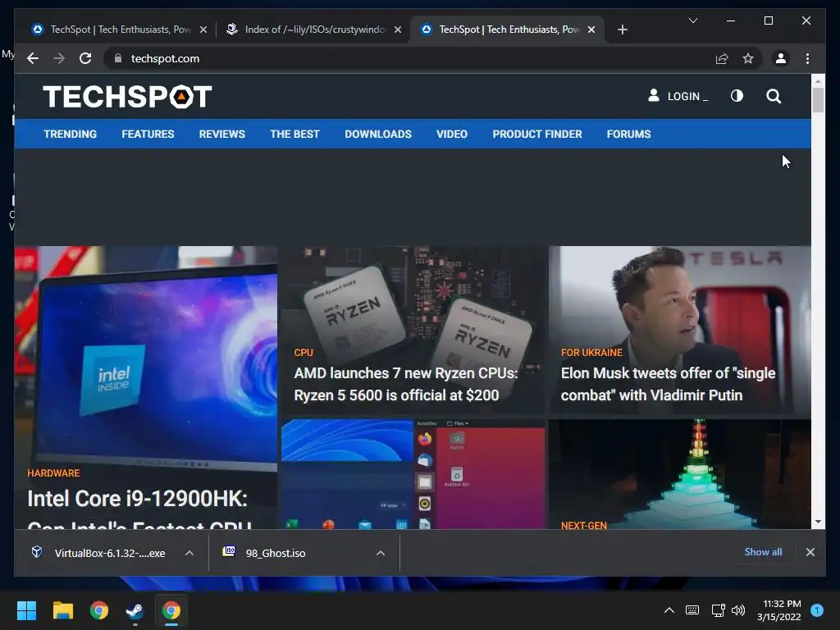Reload the techspot.com page
The height and width of the screenshot is (630, 840).
click(85, 58)
